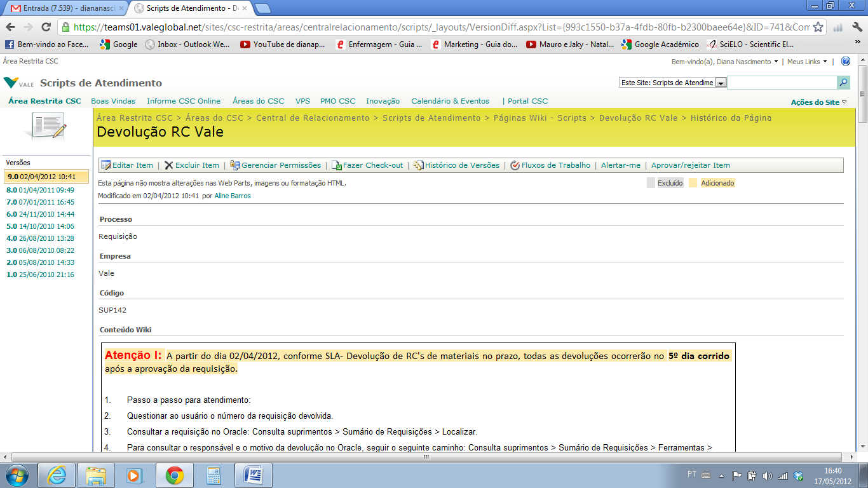This screenshot has width=868, height=488.
Task: Expand Ações do Site dropdown
Action: (x=818, y=102)
